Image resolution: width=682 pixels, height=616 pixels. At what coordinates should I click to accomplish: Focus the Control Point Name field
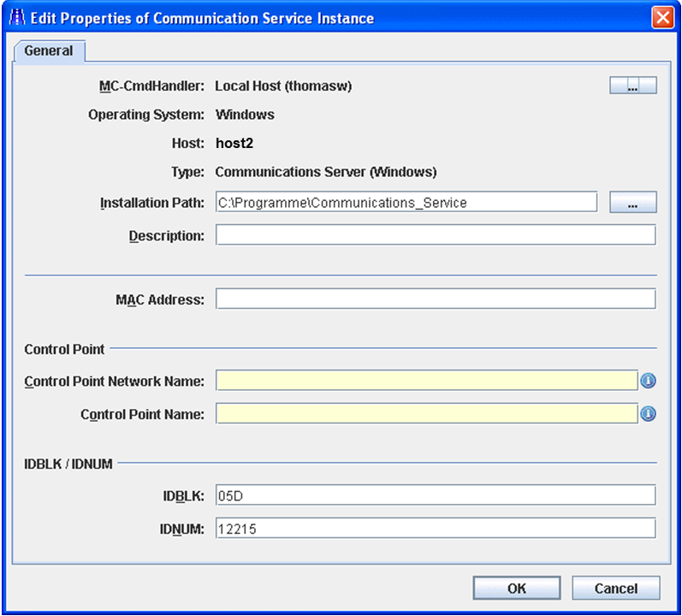pos(426,414)
